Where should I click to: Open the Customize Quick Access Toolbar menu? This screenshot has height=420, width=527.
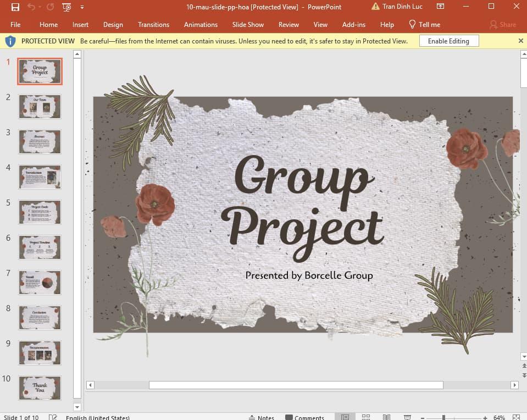pos(81,7)
